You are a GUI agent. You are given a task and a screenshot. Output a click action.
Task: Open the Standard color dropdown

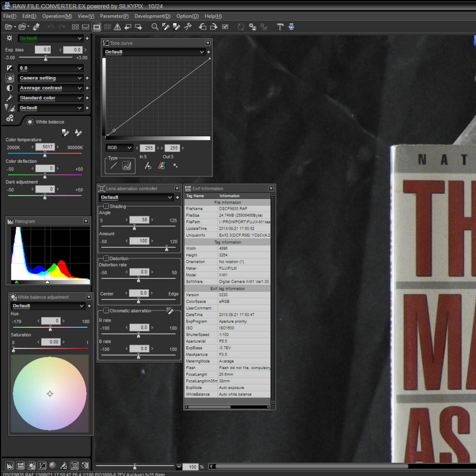coord(50,98)
